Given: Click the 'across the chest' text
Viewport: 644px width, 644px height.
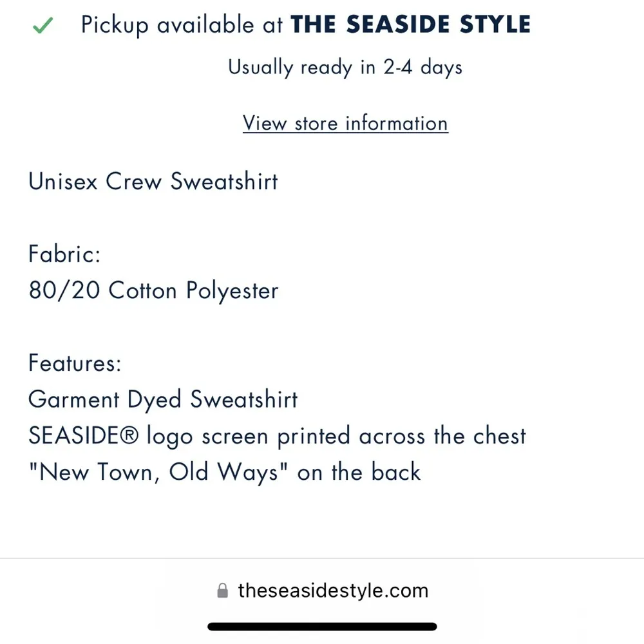Looking at the screenshot, I should [x=442, y=437].
